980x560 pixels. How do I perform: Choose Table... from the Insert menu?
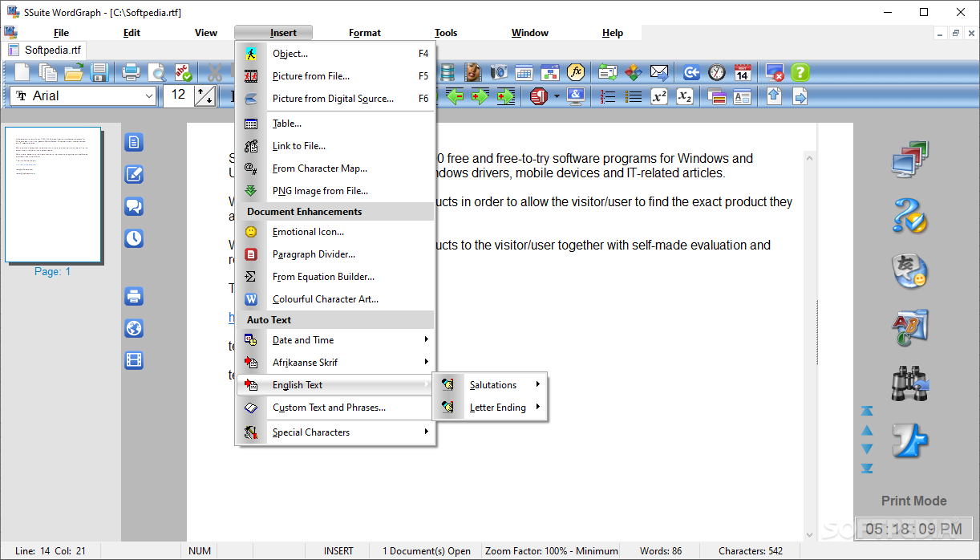click(336, 124)
